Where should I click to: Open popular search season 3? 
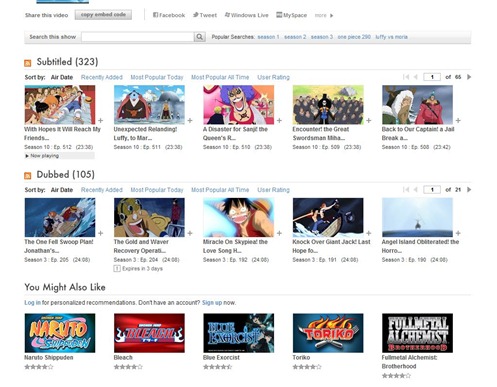click(x=322, y=37)
